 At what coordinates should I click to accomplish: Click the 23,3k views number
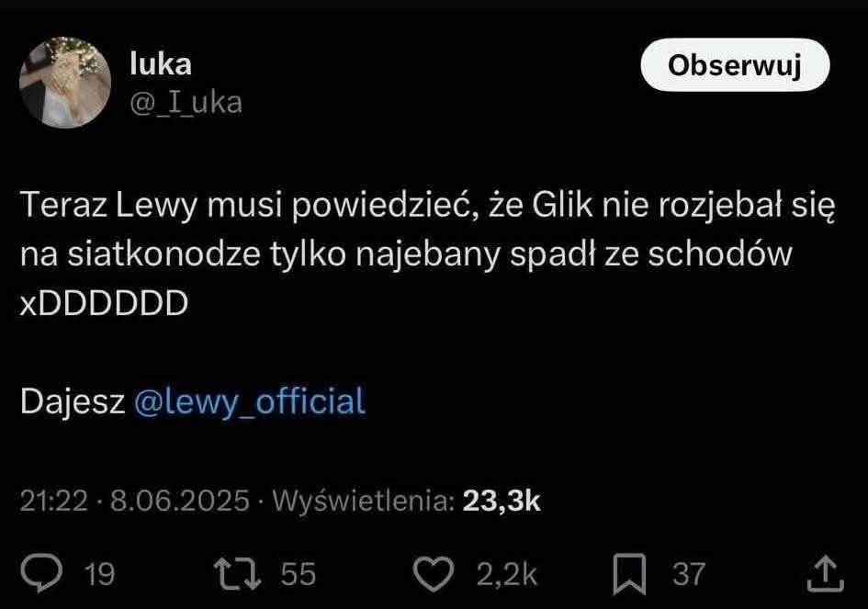tap(502, 501)
